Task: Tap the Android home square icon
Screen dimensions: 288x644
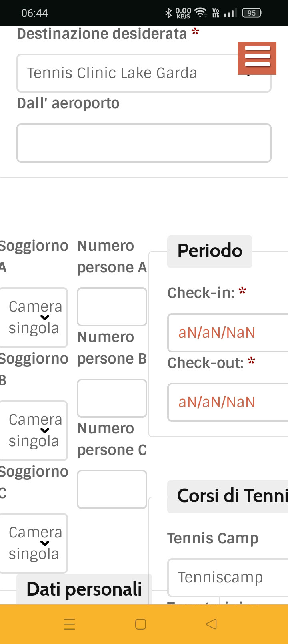Action: 140,624
